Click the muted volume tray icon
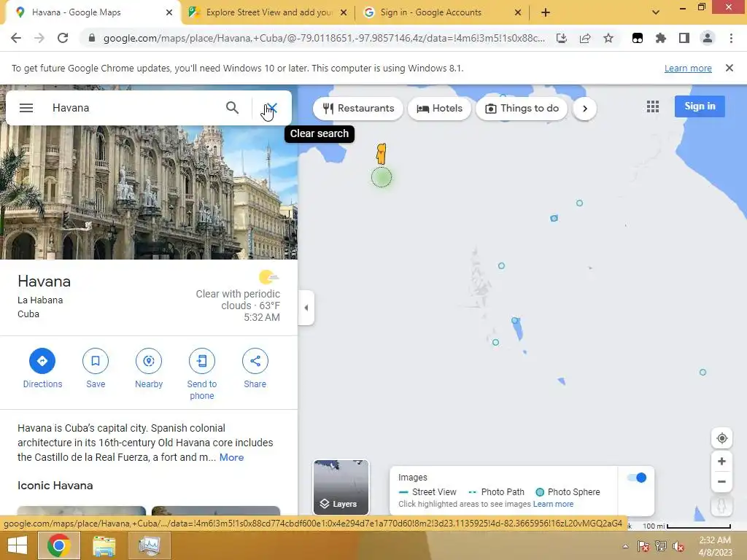 [678, 546]
